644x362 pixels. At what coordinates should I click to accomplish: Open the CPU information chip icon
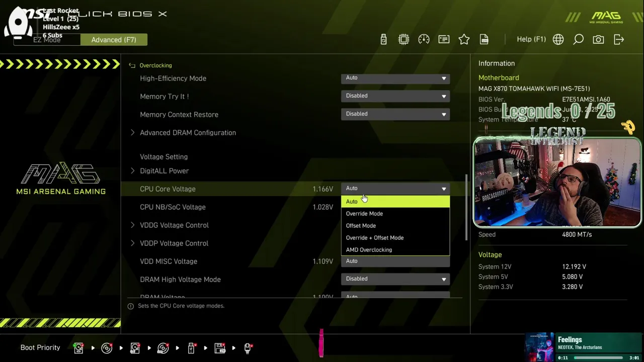404,39
